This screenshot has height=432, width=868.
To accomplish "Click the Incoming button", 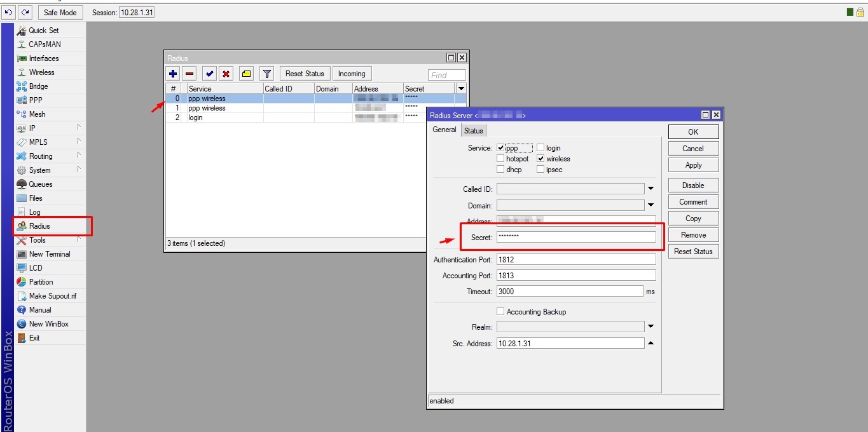I will tap(352, 74).
